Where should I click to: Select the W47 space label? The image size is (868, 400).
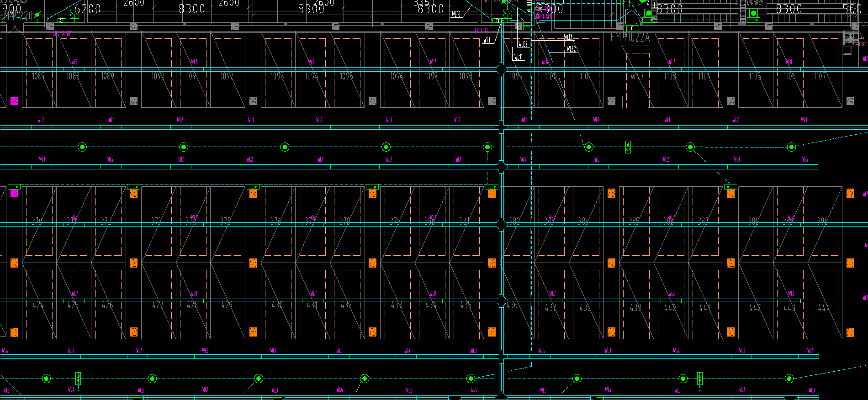pyautogui.click(x=637, y=76)
